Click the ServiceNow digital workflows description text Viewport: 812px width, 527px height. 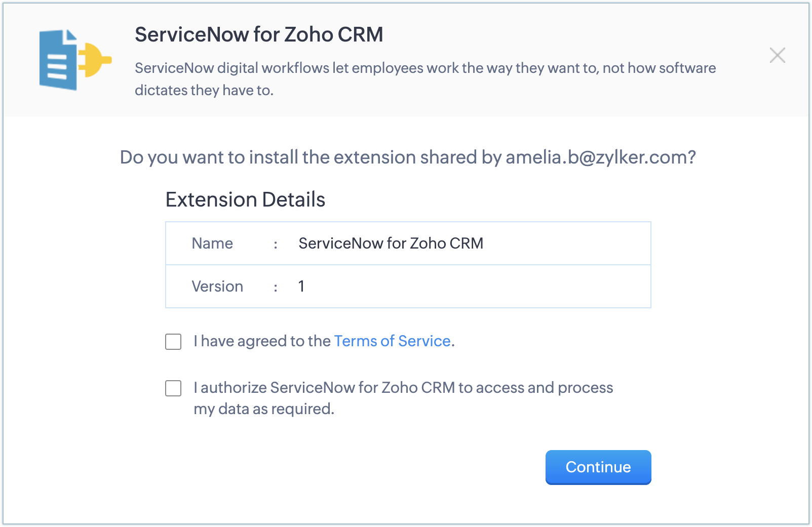coord(424,68)
